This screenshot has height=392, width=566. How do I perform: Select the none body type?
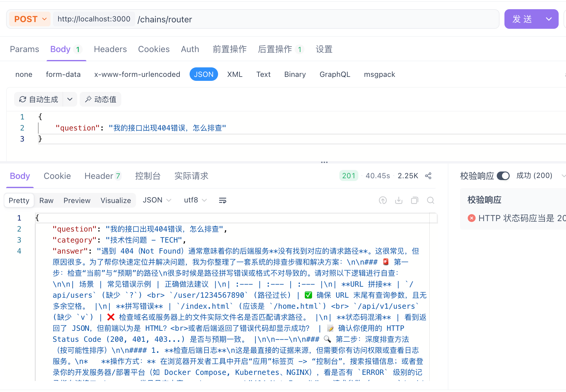pyautogui.click(x=24, y=74)
